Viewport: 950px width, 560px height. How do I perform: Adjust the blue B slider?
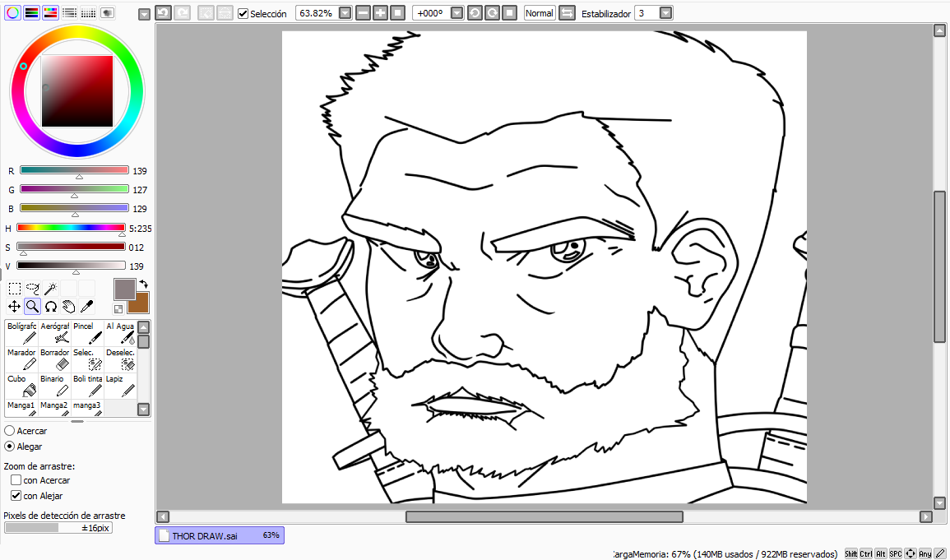[74, 208]
